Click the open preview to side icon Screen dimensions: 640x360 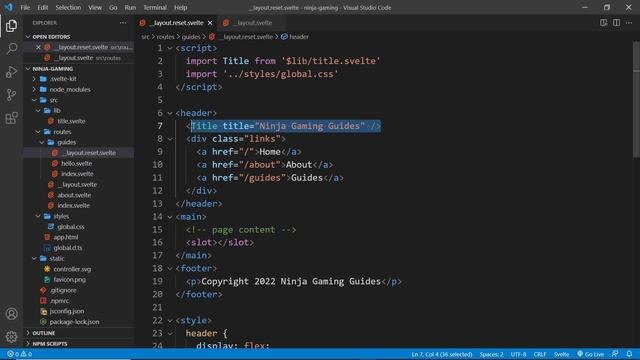coord(603,22)
